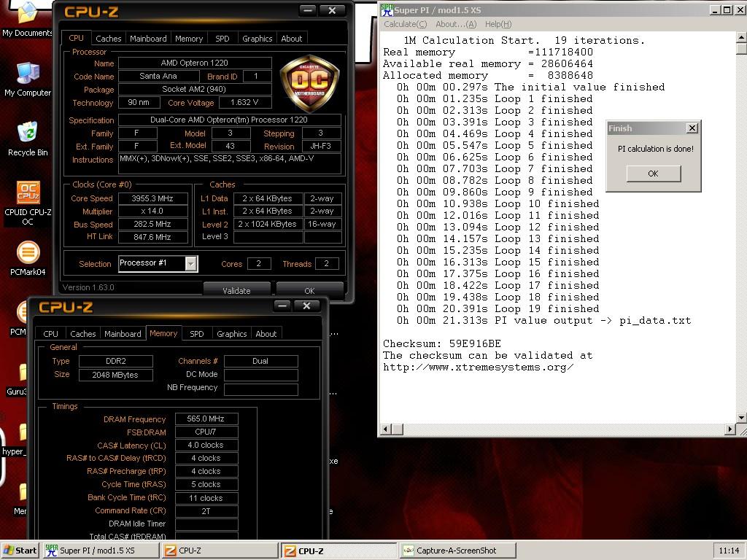
Task: Click Super PI vertical scrollbar down arrow
Action: pyautogui.click(x=742, y=418)
